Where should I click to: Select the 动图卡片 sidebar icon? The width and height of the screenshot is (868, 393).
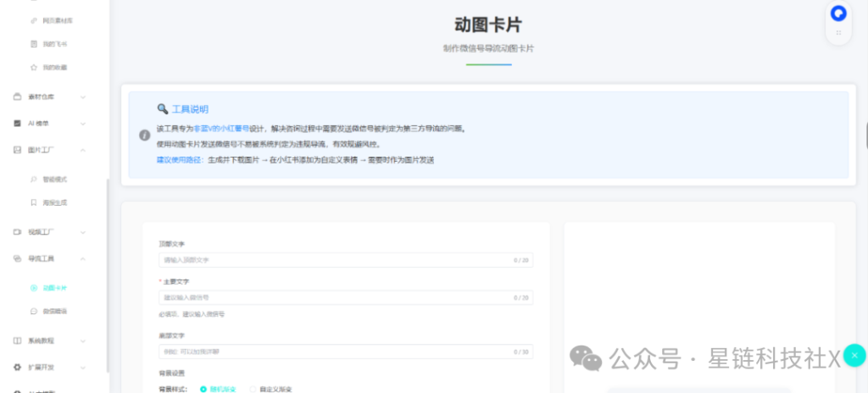pos(34,288)
